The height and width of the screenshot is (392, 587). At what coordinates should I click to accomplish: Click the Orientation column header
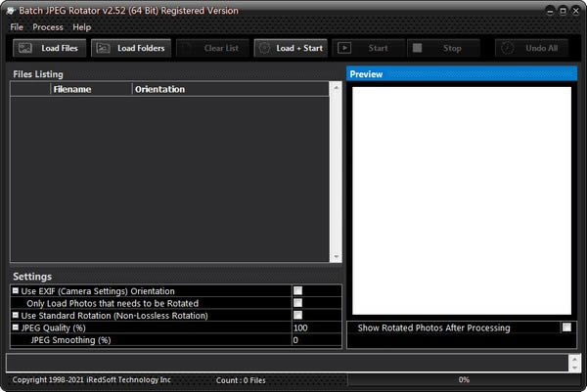(159, 89)
